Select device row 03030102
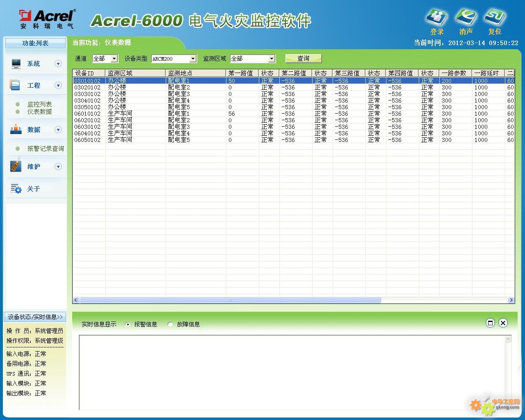 pos(293,94)
